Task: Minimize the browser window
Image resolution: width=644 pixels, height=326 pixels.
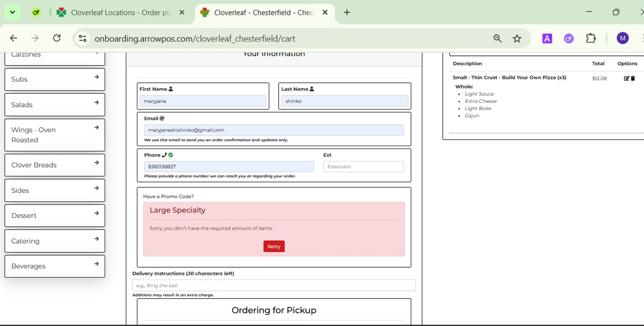Action: [x=589, y=12]
